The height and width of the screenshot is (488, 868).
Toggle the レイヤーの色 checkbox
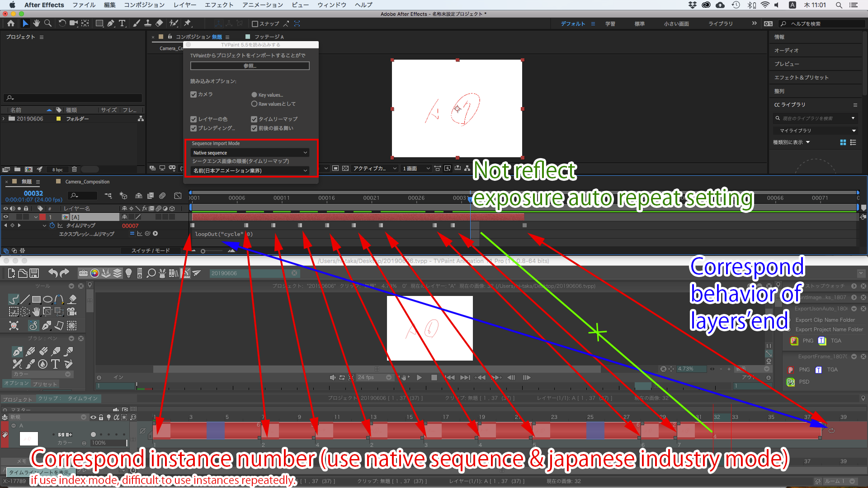tap(193, 119)
